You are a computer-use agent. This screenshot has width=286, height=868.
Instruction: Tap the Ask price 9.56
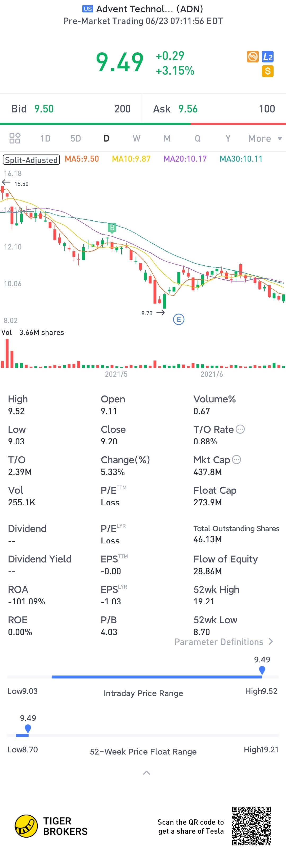click(187, 109)
